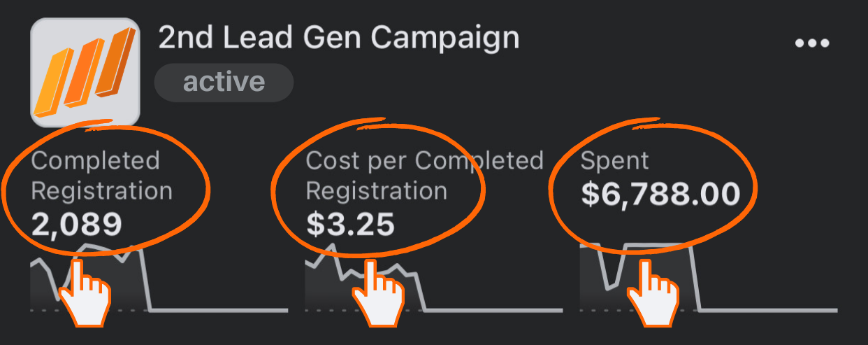Select the Cost per Completed Registration label
Viewport: 868px width, 345px height.
[x=424, y=175]
